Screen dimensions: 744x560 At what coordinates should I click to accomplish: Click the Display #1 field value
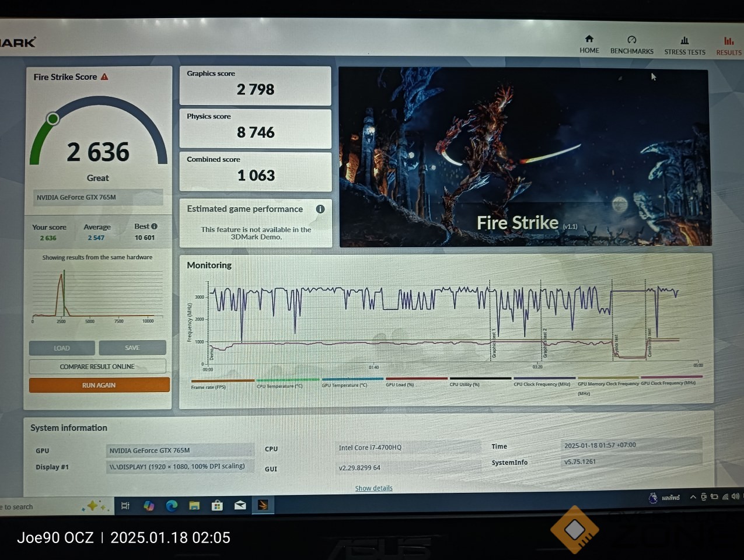pyautogui.click(x=180, y=466)
